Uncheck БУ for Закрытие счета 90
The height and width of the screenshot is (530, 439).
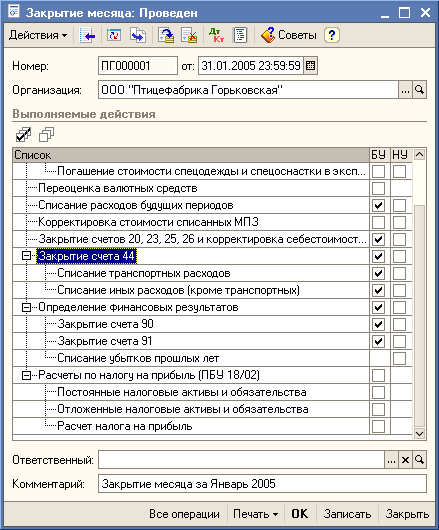[x=378, y=324]
